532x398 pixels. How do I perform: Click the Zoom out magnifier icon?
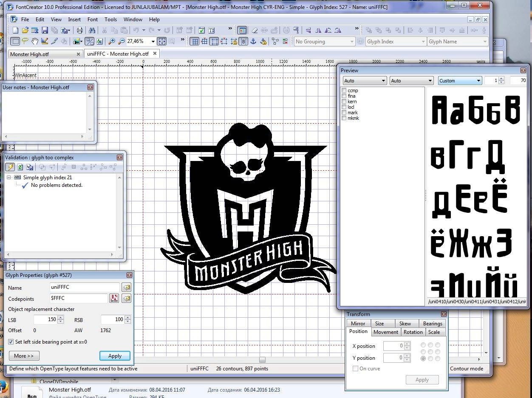coord(122,41)
